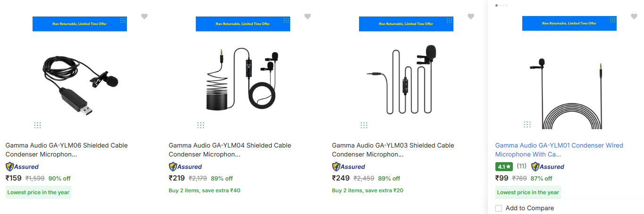Tick the Add to Compare checkbox
Screen dimensions: 644x214
[499, 208]
